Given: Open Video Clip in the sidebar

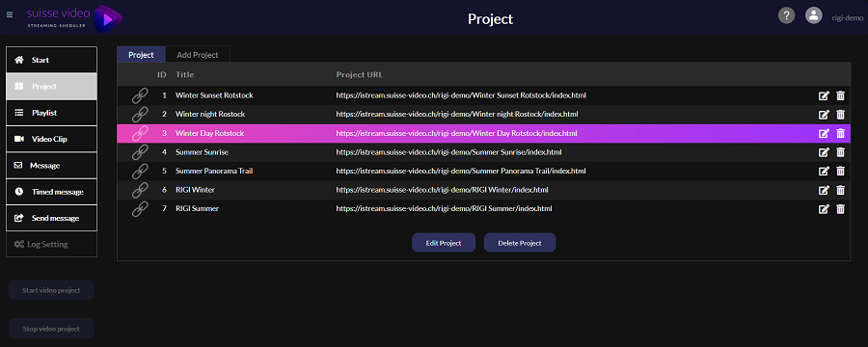Looking at the screenshot, I should click(x=51, y=139).
